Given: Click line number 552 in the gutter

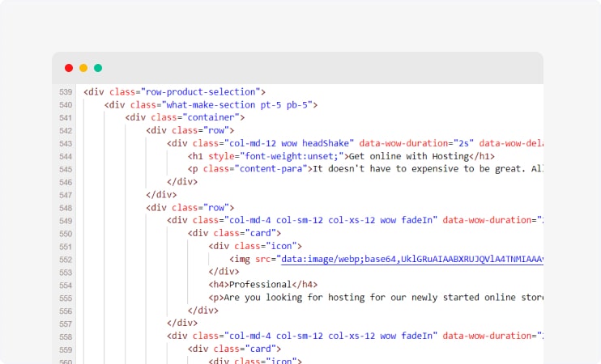Looking at the screenshot, I should coord(66,259).
